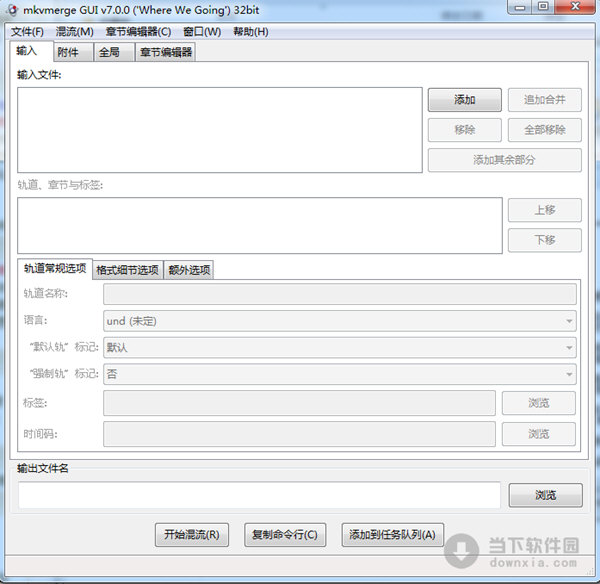Image resolution: width=600 pixels, height=584 pixels.
Task: Click the 标签 input field
Action: point(299,403)
